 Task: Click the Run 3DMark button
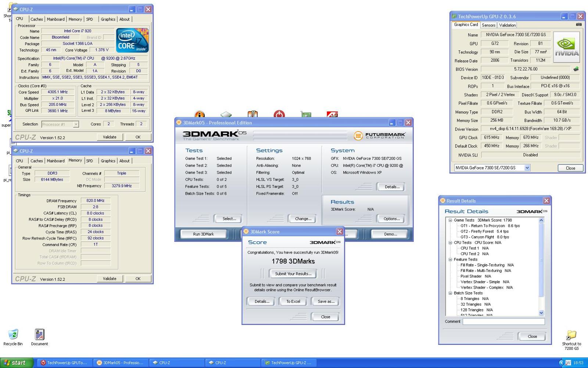[x=203, y=234]
